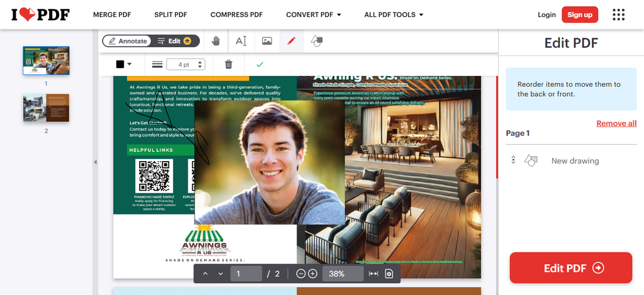Go to Compress PDF

(236, 14)
